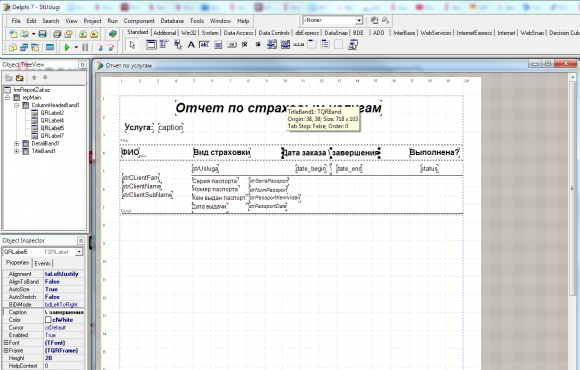Viewport: 580px width, 370px height.
Task: Click the Save file toolbar icon
Action: click(43, 34)
